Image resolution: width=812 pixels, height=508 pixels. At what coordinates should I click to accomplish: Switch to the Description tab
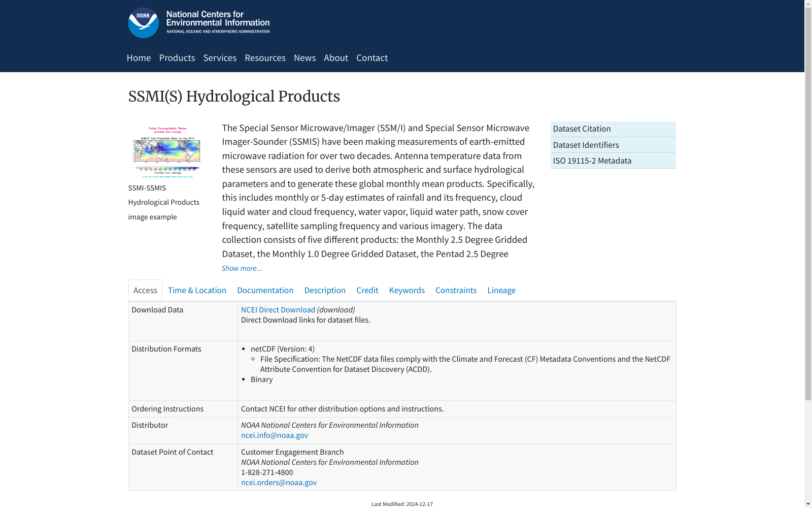pyautogui.click(x=325, y=290)
